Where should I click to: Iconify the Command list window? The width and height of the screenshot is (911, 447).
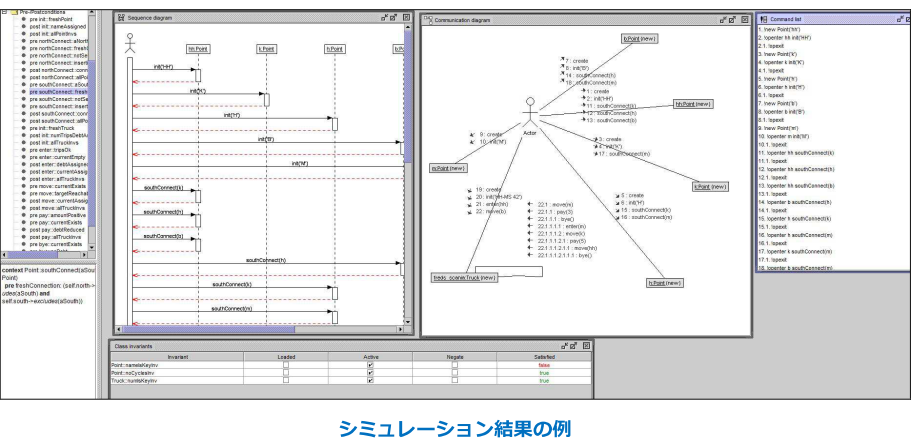click(901, 19)
